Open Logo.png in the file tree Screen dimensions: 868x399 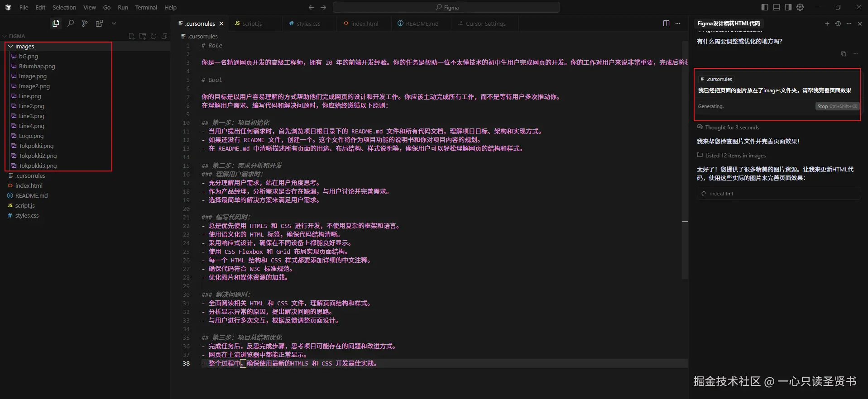(31, 136)
